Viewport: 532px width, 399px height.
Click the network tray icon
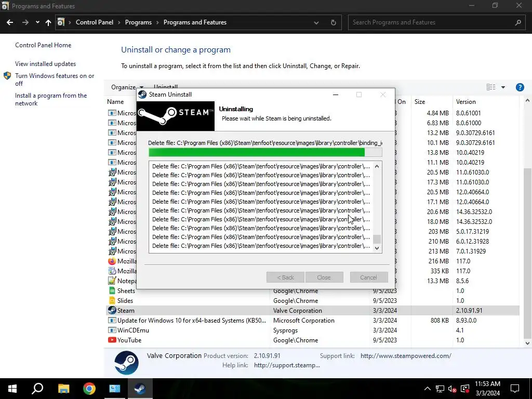click(440, 389)
